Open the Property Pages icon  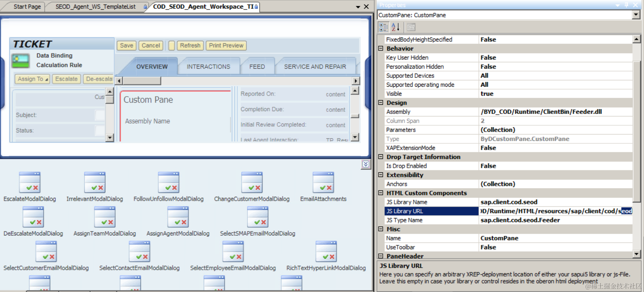[x=411, y=27]
